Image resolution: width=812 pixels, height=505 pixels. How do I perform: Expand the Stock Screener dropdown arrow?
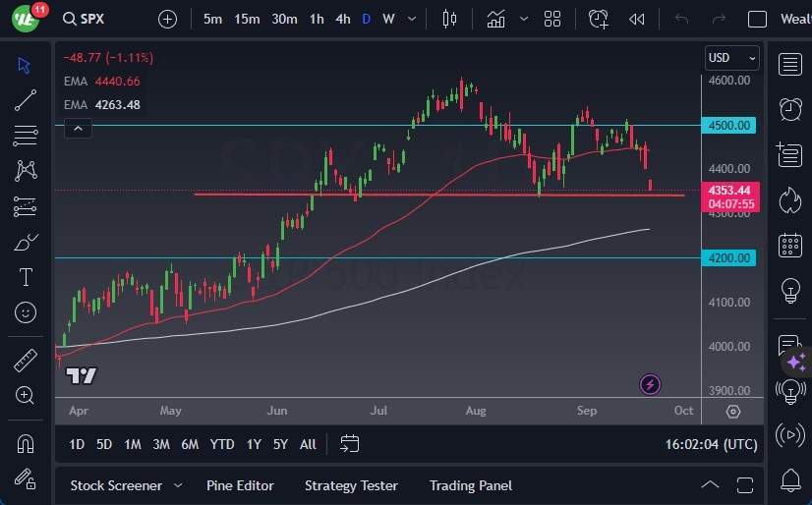click(x=178, y=485)
